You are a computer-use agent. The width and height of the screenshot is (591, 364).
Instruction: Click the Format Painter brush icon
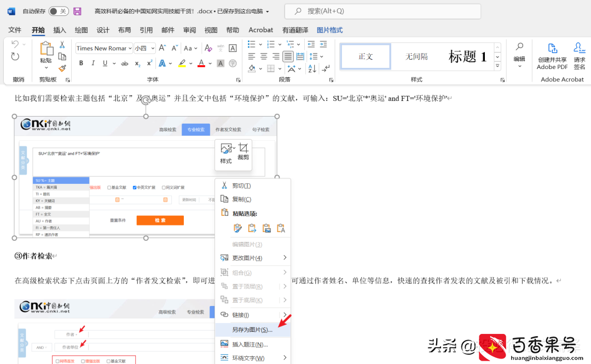pyautogui.click(x=62, y=68)
